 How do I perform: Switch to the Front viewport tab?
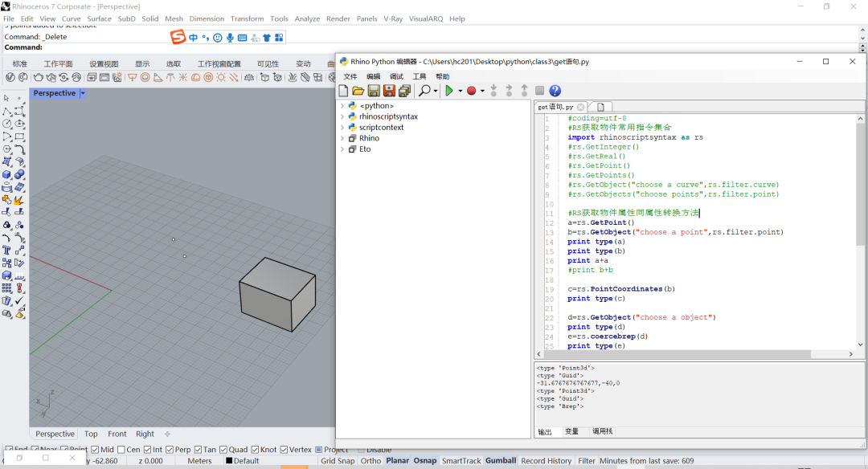[117, 434]
